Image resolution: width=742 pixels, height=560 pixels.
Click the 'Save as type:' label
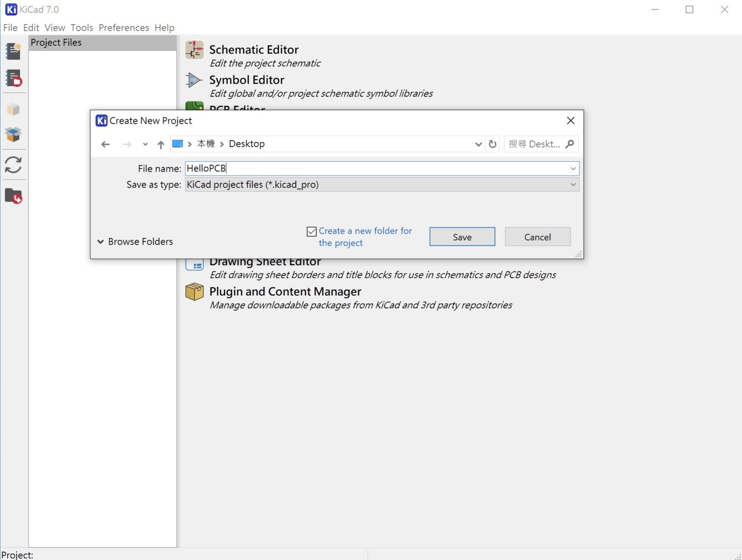154,185
